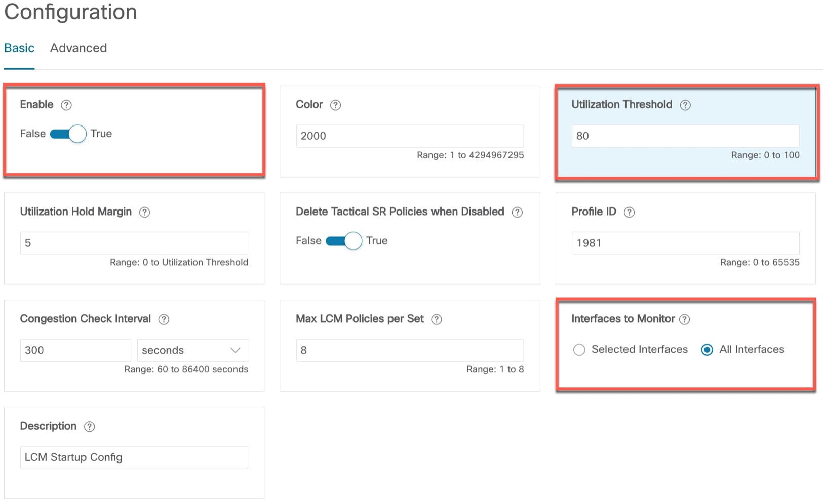The image size is (823, 504).
Task: Open help for Utilization Threshold
Action: click(686, 105)
